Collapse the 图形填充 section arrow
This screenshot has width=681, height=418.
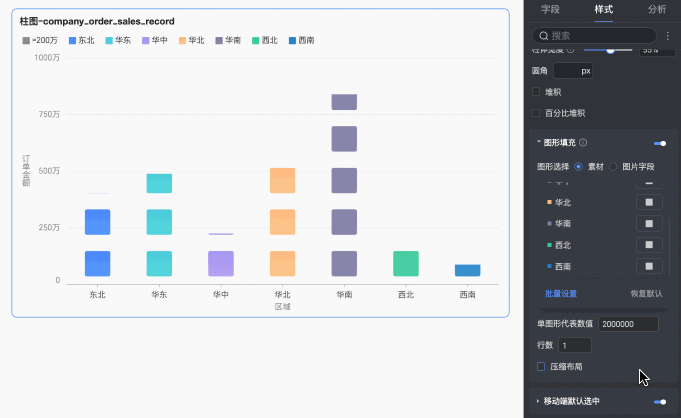(539, 142)
